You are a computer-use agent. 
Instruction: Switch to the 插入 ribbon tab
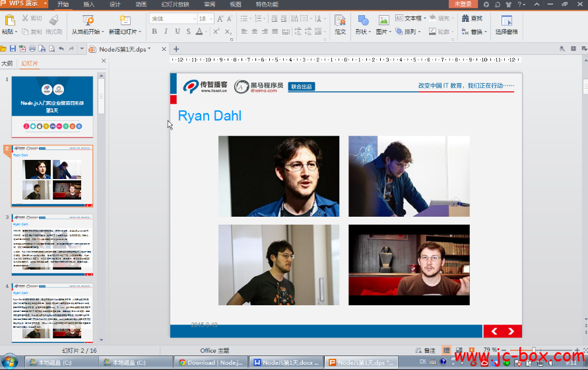point(88,4)
